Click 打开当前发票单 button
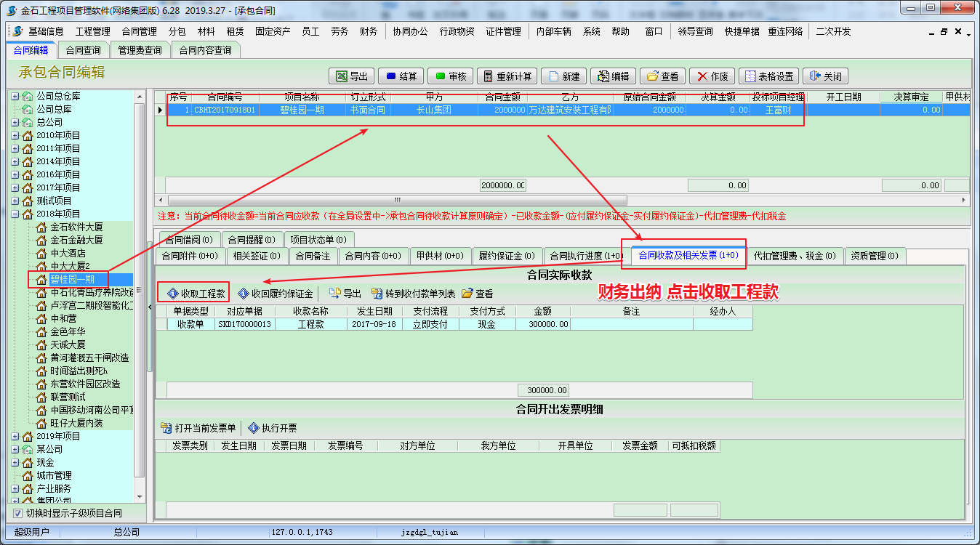 tap(198, 428)
